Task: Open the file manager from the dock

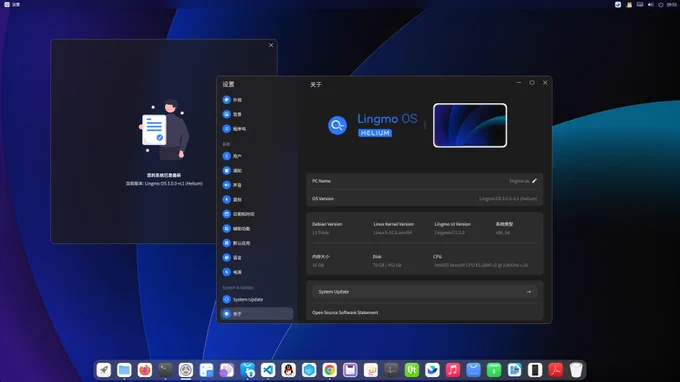Action: [x=124, y=370]
